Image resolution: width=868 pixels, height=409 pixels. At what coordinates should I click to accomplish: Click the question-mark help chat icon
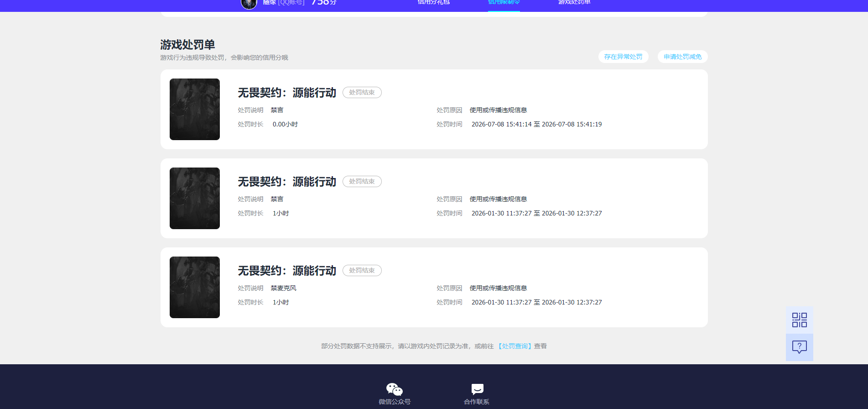coord(799,347)
